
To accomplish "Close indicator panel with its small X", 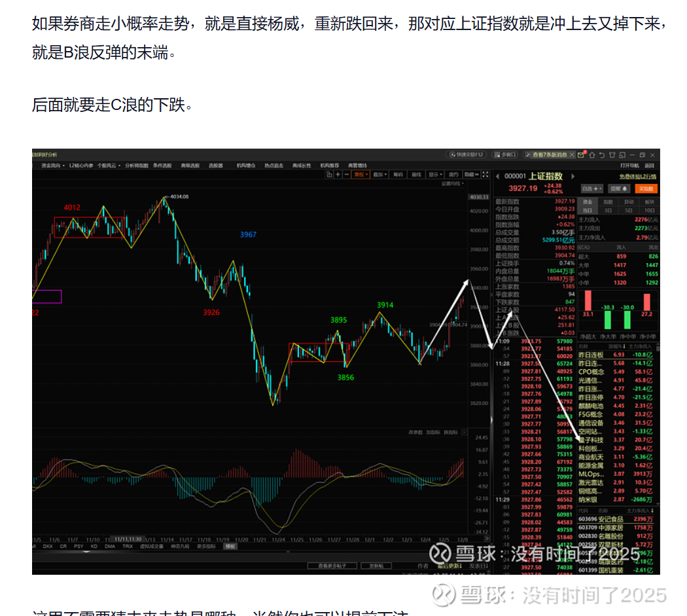I will (464, 432).
